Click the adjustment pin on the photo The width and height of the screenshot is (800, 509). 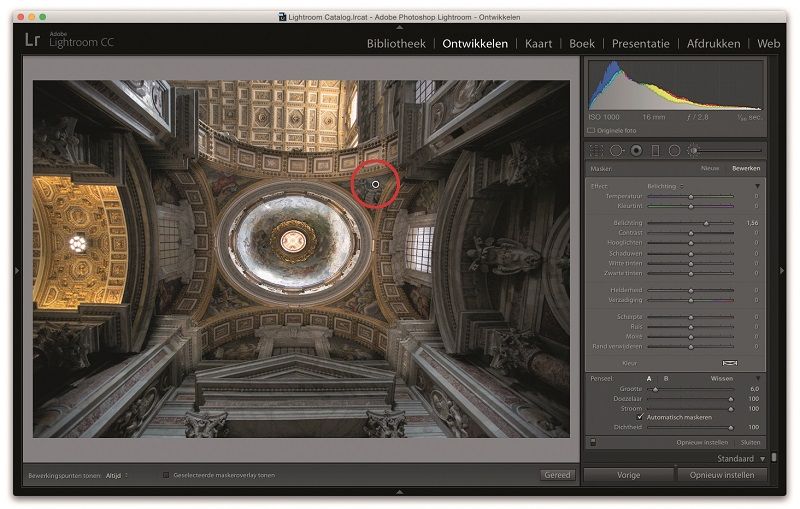tap(375, 184)
